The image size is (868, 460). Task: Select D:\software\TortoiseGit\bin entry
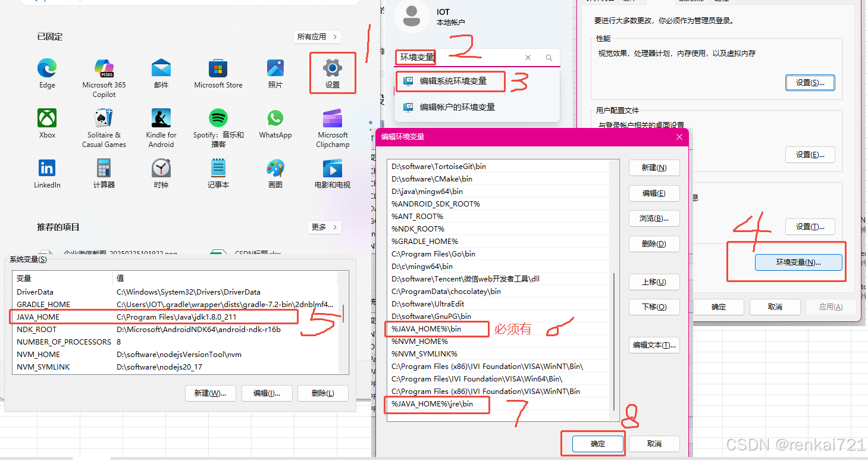499,167
